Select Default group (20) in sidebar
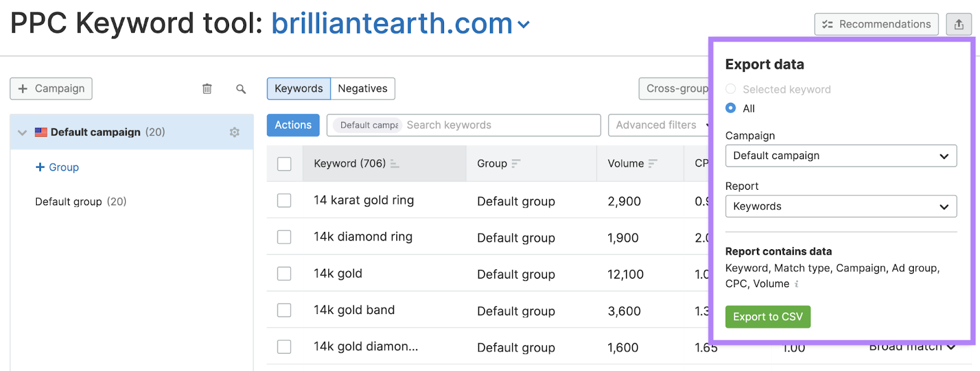 click(81, 201)
